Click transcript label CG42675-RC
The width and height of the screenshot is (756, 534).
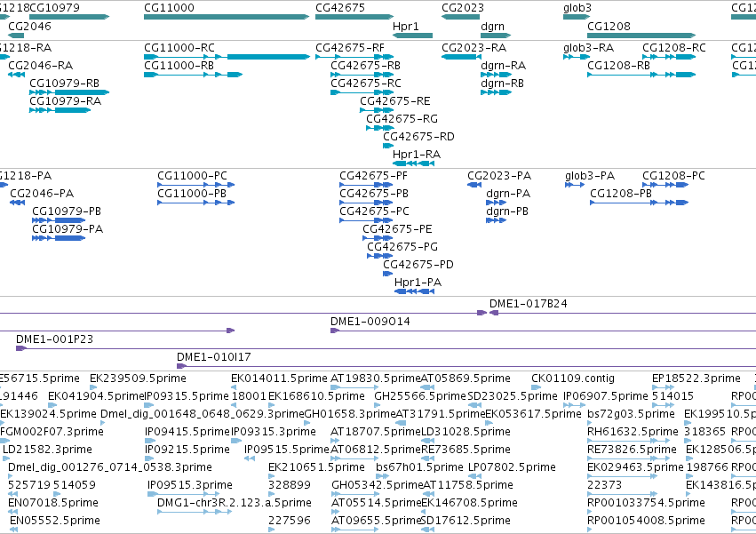tap(366, 83)
